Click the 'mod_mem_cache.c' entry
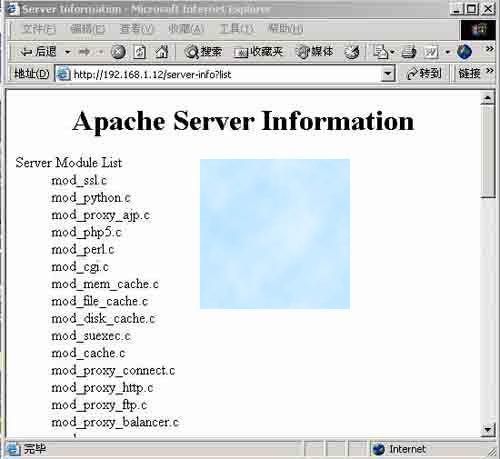 (105, 284)
